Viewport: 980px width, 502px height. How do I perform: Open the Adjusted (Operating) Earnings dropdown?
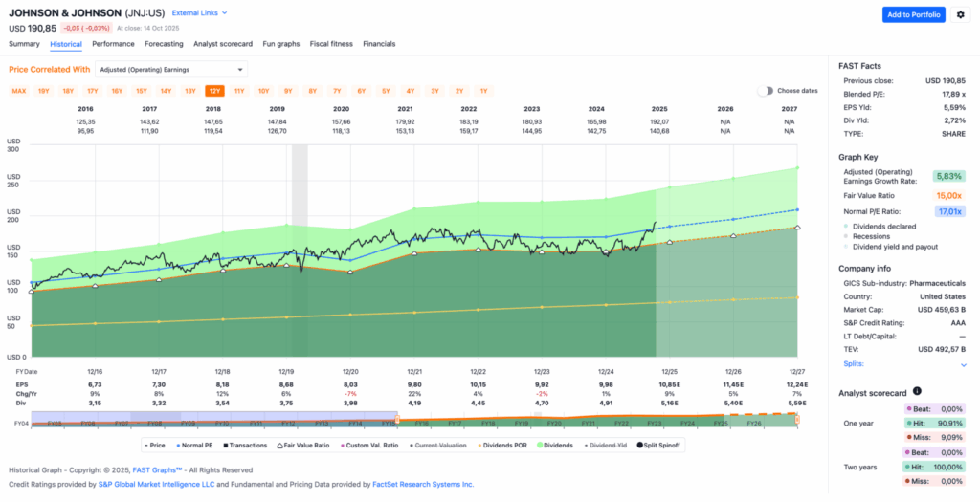(171, 69)
